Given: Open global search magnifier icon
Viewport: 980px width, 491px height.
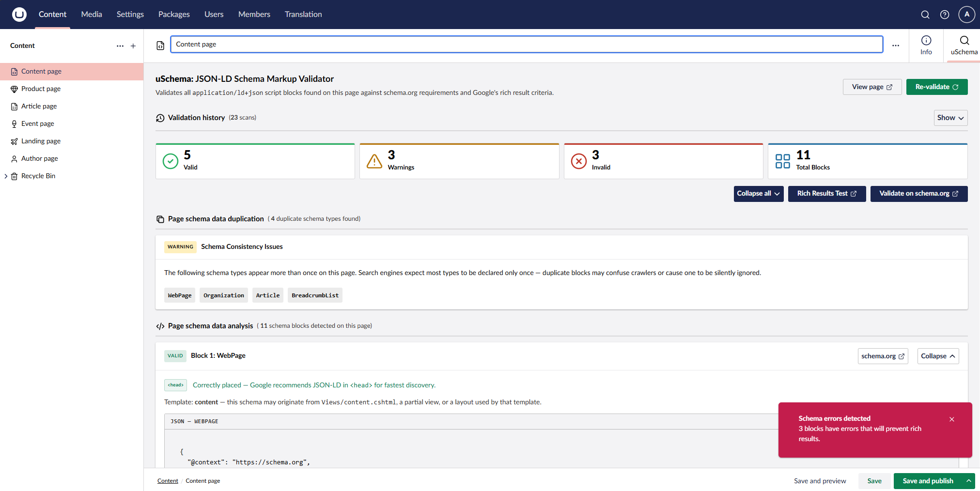Looking at the screenshot, I should [x=925, y=15].
